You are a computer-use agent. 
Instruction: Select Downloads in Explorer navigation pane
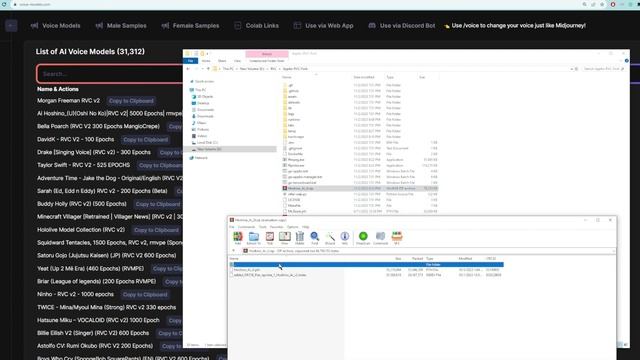203,116
